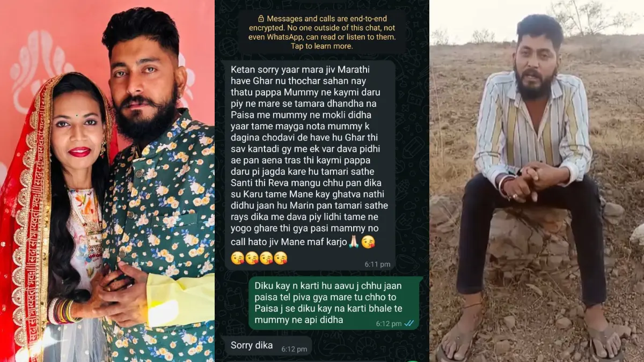Tap the 'Tap to learn more' text

click(322, 46)
